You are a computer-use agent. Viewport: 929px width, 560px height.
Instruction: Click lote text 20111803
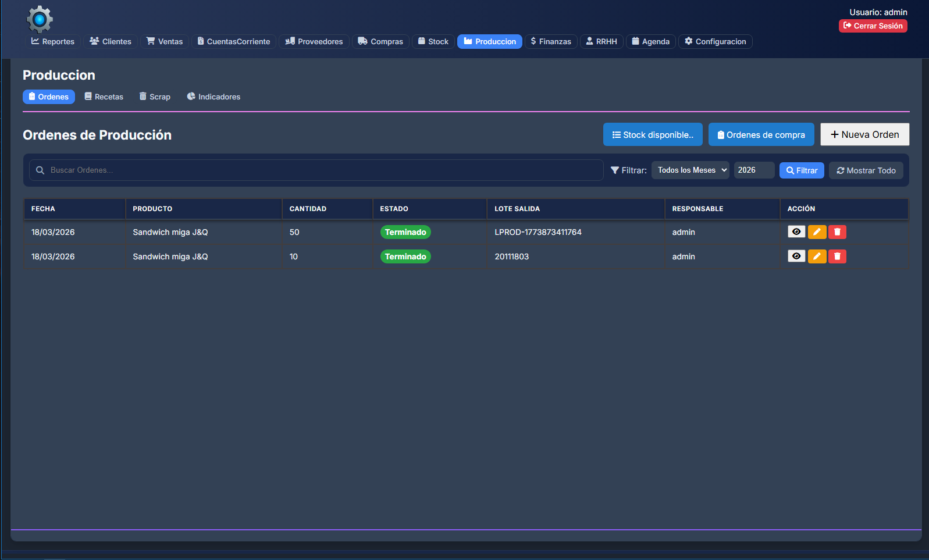point(512,256)
